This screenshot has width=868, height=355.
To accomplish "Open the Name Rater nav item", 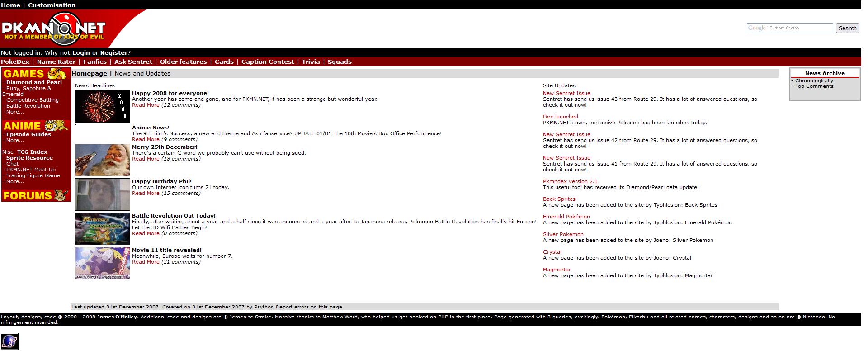I will [x=56, y=62].
